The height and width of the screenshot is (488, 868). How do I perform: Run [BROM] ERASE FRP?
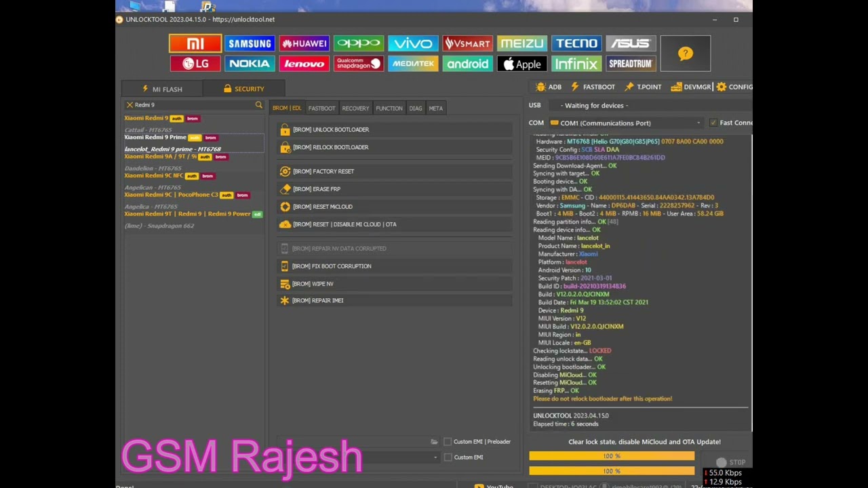click(395, 189)
